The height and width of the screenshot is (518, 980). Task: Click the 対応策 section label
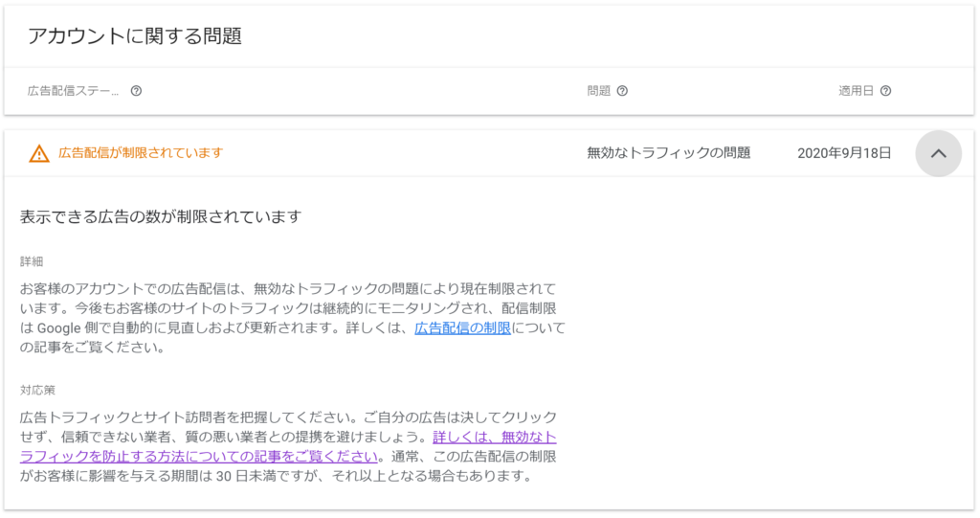[38, 390]
